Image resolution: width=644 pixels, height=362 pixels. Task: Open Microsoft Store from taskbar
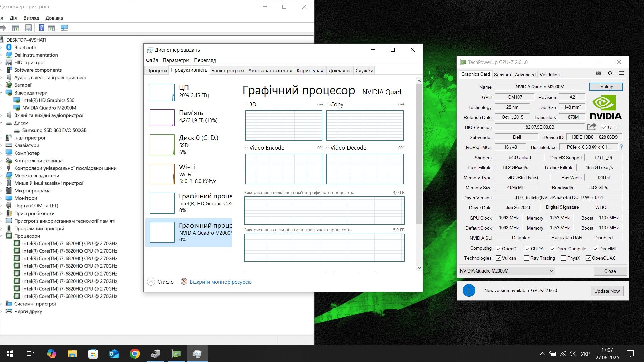tap(93, 354)
